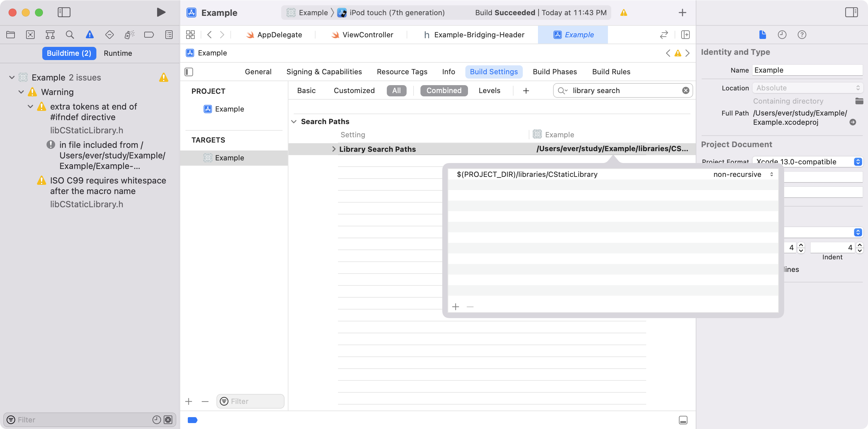Reveal project file in Finder arrow
Image resolution: width=868 pixels, height=429 pixels.
[x=852, y=122]
